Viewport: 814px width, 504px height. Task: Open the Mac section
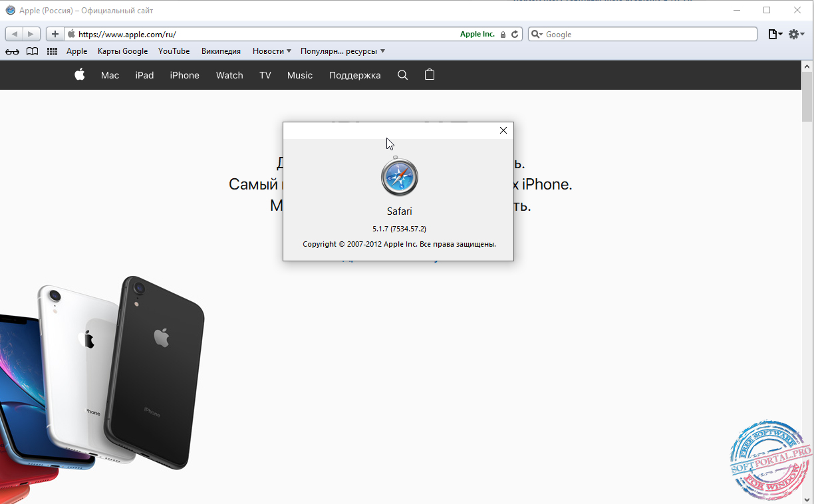pyautogui.click(x=110, y=75)
